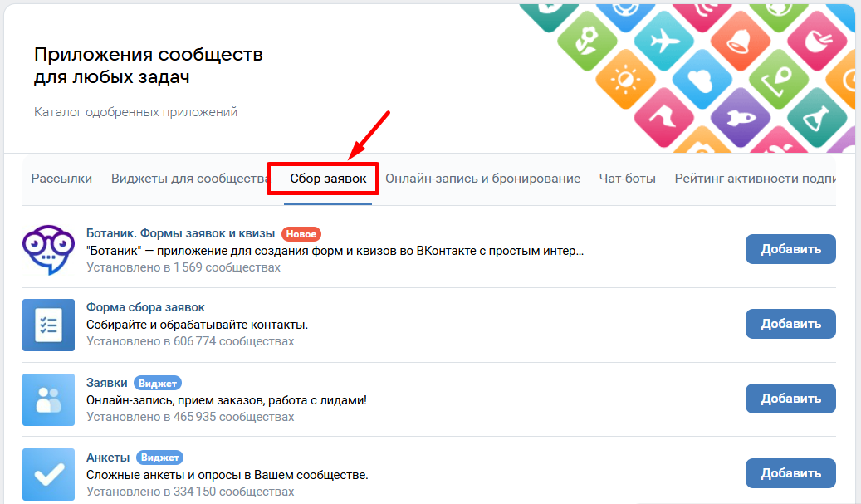Click the Ботаник owl app icon

pos(48,249)
